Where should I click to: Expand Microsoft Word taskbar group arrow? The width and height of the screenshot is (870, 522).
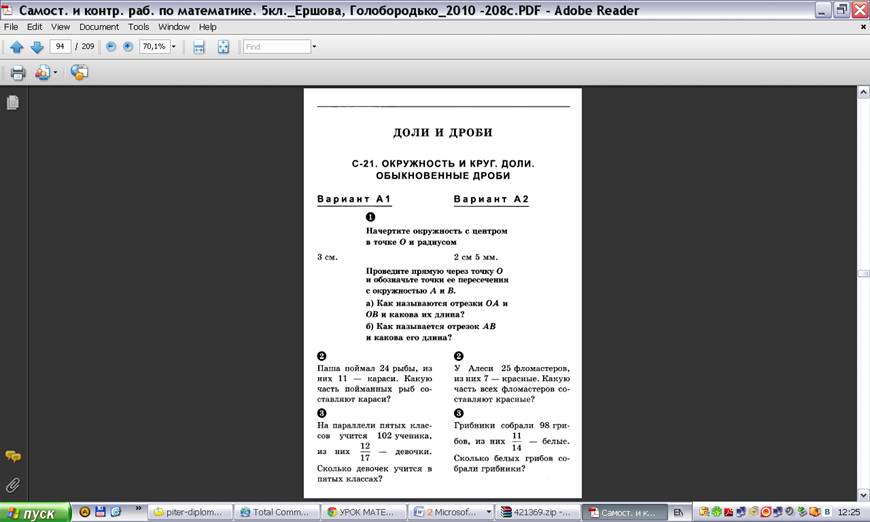488,513
